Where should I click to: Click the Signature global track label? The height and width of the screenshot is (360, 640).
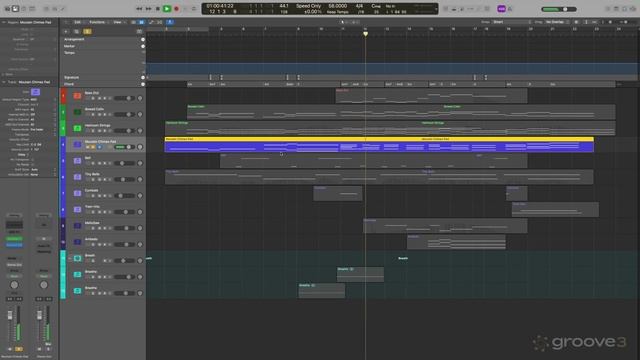tap(71, 77)
